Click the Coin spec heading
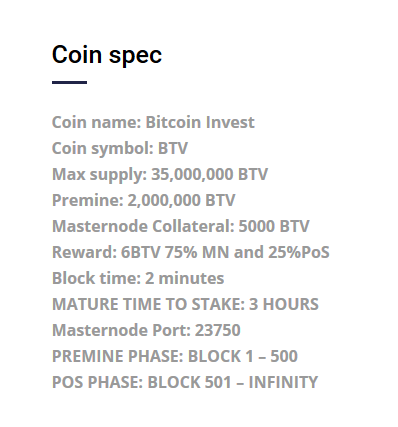Image resolution: width=398 pixels, height=427 pixels. (x=107, y=55)
